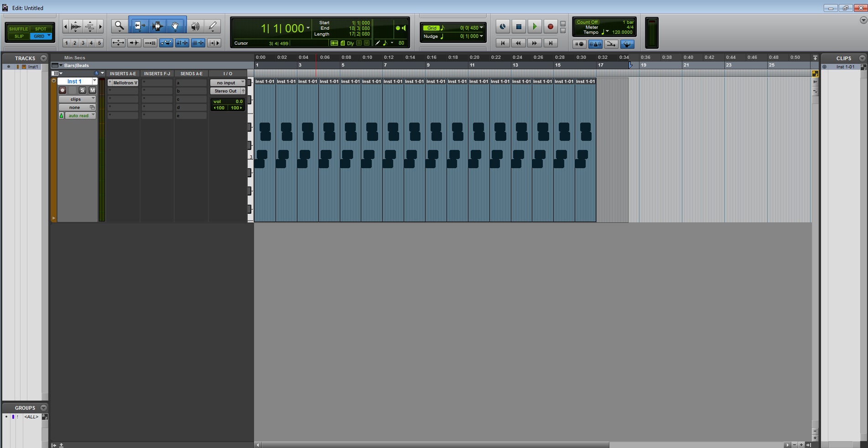Solo the Inst 1 track

click(83, 90)
